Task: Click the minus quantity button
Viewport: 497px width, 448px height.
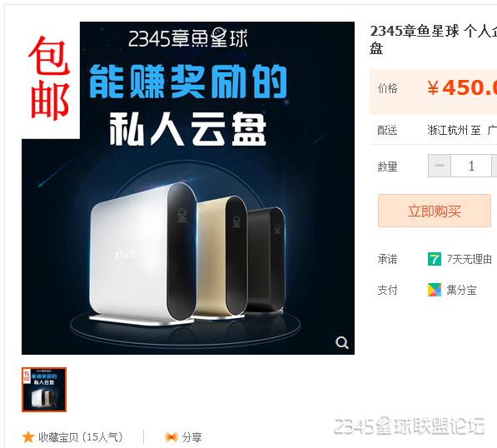Action: click(440, 166)
